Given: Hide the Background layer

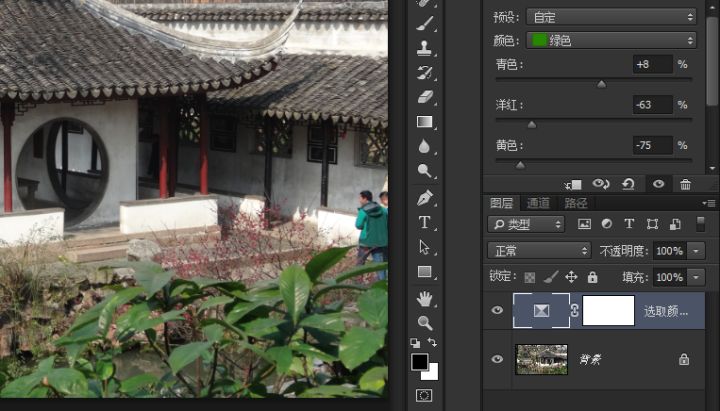Looking at the screenshot, I should click(x=497, y=359).
